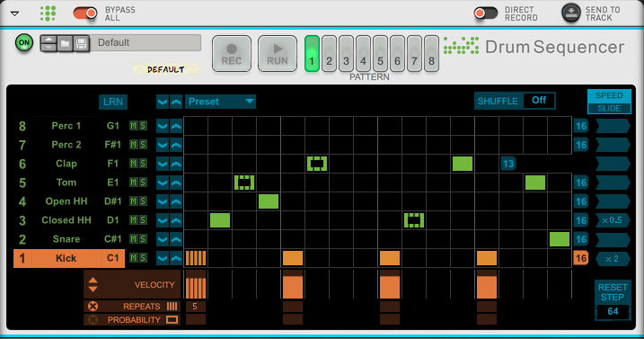
Task: Collapse the device with the top-left triangle
Action: coord(14,13)
